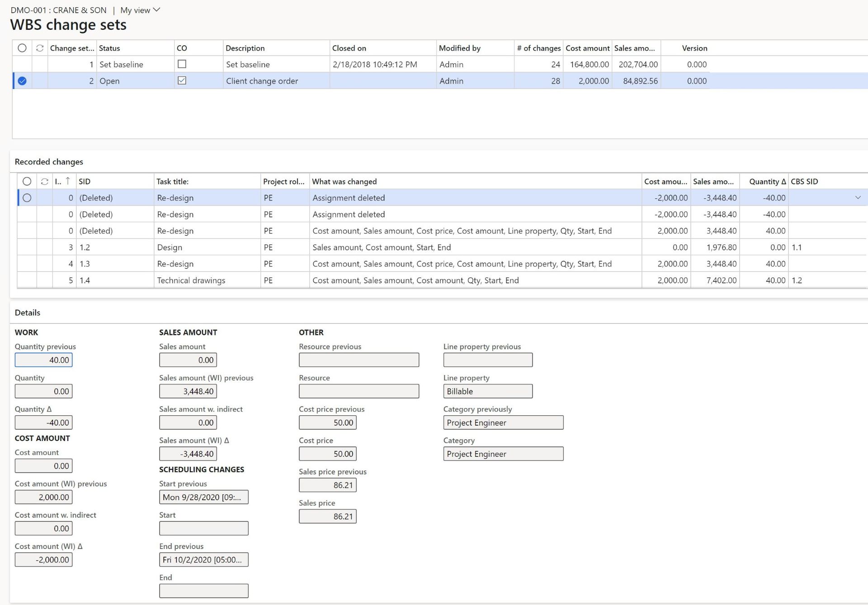Viewport: 868px width, 605px height.
Task: Click the Sales price previous field
Action: pos(328,485)
